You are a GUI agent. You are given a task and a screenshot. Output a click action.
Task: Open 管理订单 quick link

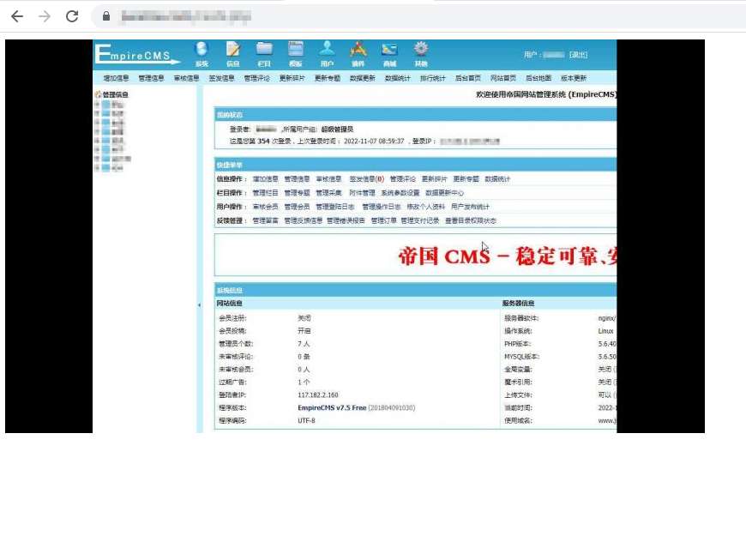383,220
